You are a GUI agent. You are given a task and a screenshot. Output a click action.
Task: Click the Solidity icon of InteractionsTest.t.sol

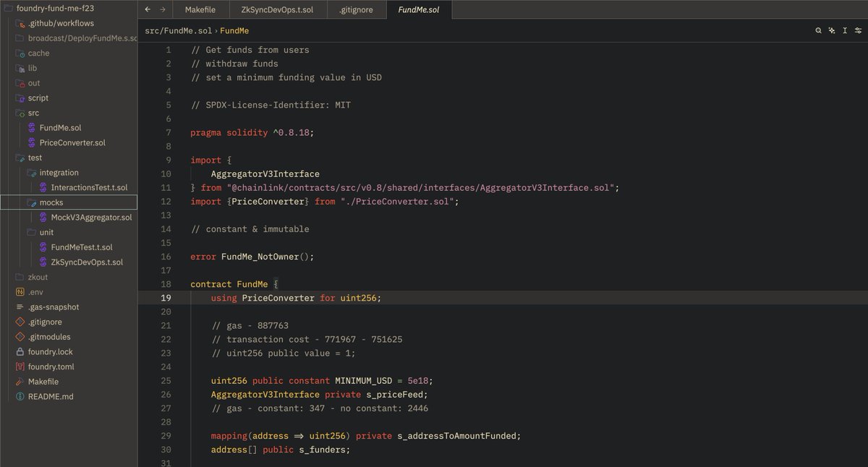[x=43, y=187]
